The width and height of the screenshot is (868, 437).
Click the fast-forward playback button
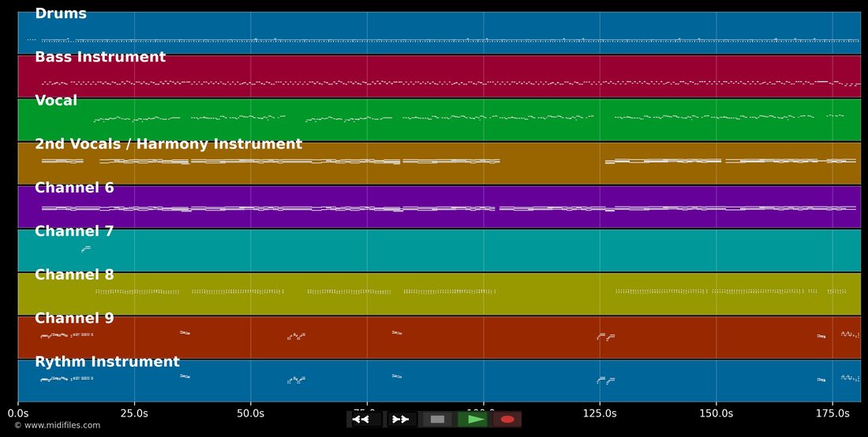pyautogui.click(x=402, y=420)
